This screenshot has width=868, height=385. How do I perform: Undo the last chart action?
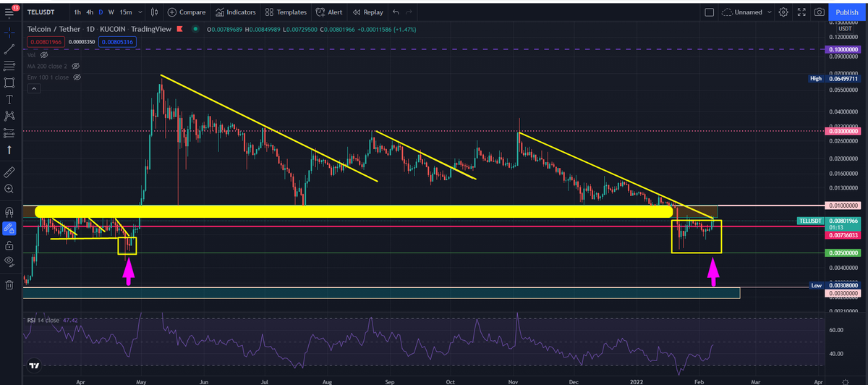tap(395, 12)
